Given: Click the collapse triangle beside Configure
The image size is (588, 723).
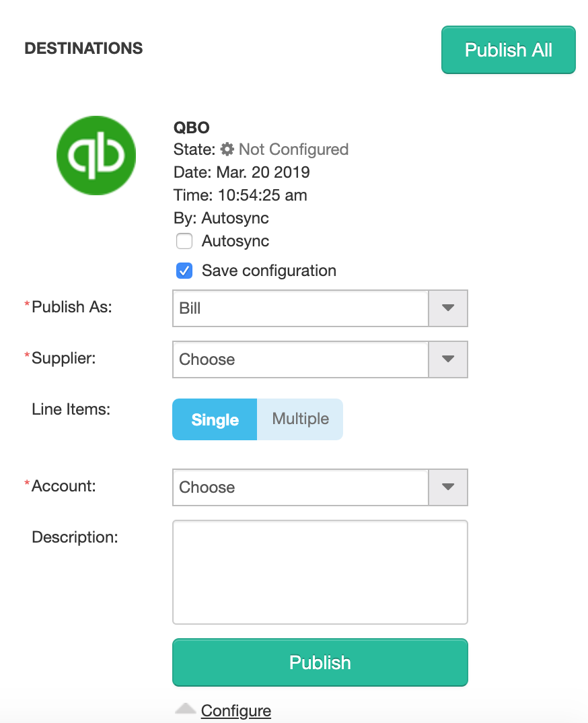Looking at the screenshot, I should point(185,709).
